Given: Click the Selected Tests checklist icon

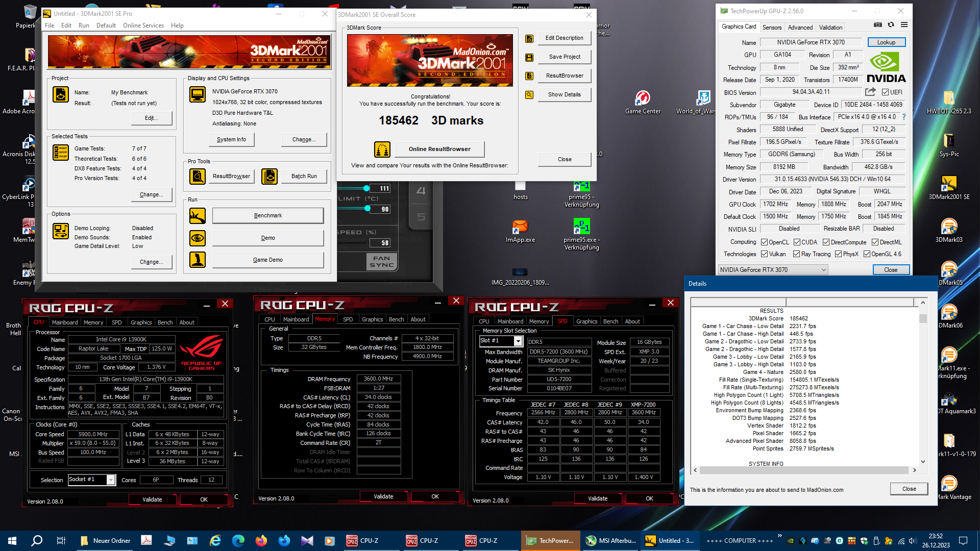Looking at the screenshot, I should coord(61,153).
